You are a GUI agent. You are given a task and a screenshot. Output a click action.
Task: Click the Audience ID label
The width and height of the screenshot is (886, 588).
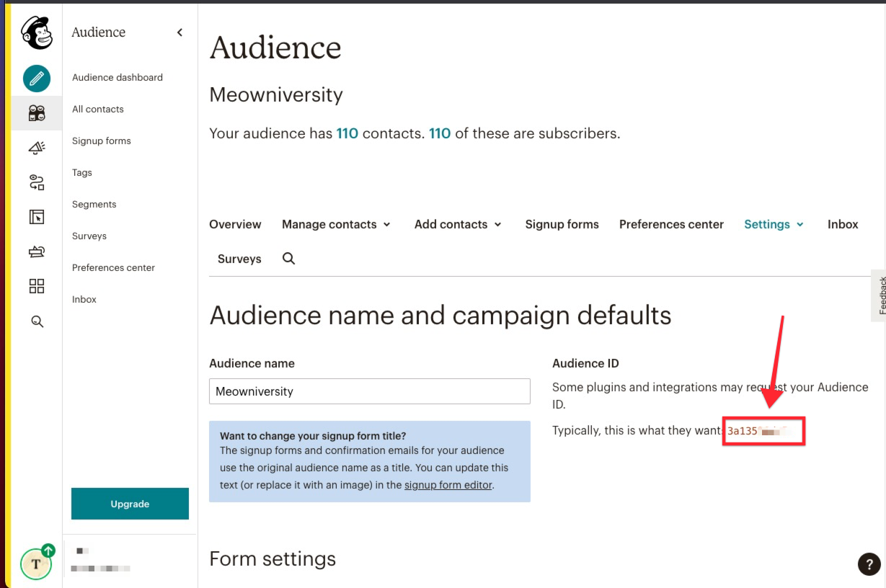585,363
